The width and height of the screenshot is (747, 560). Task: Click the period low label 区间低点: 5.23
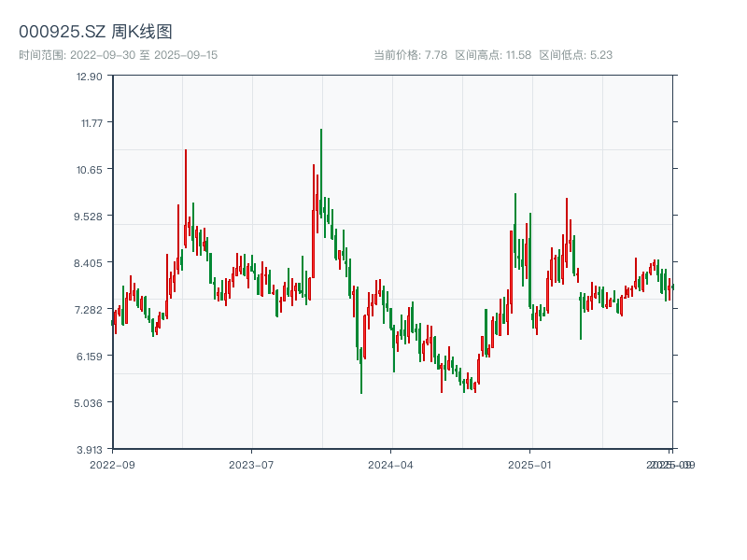coord(576,55)
